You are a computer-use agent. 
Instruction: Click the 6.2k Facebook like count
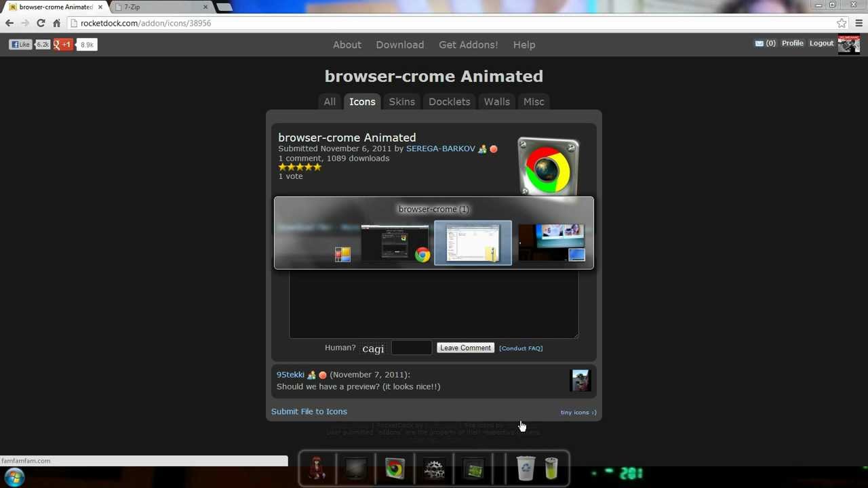point(43,45)
